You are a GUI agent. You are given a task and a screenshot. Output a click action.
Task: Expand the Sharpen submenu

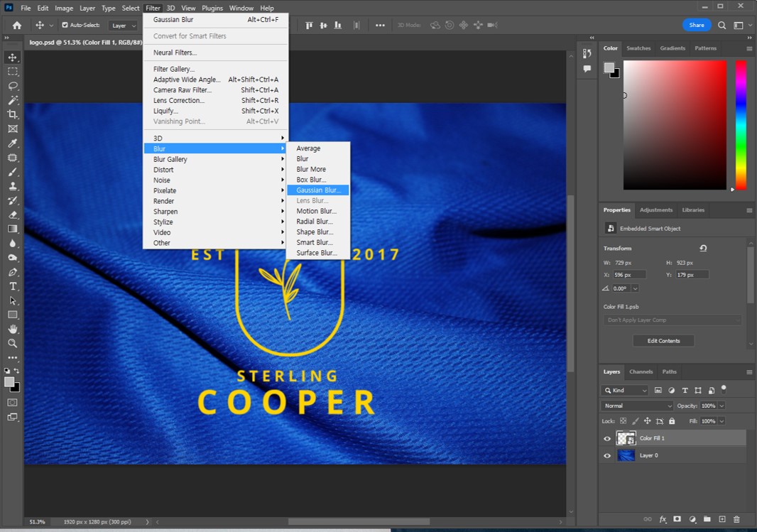point(216,212)
